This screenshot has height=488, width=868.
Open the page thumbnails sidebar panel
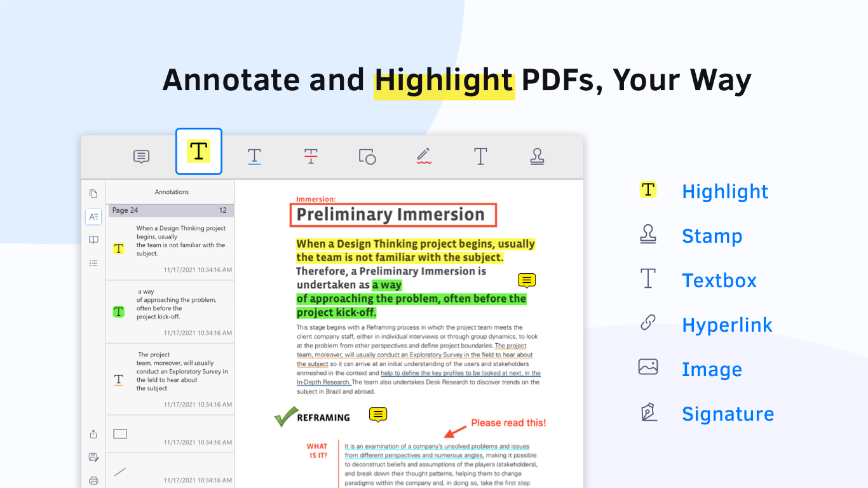coord(93,194)
